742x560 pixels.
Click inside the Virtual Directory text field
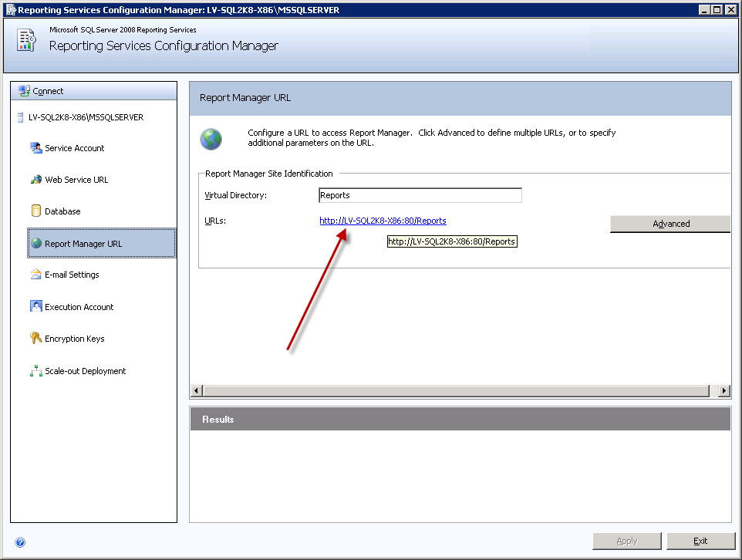pos(420,195)
